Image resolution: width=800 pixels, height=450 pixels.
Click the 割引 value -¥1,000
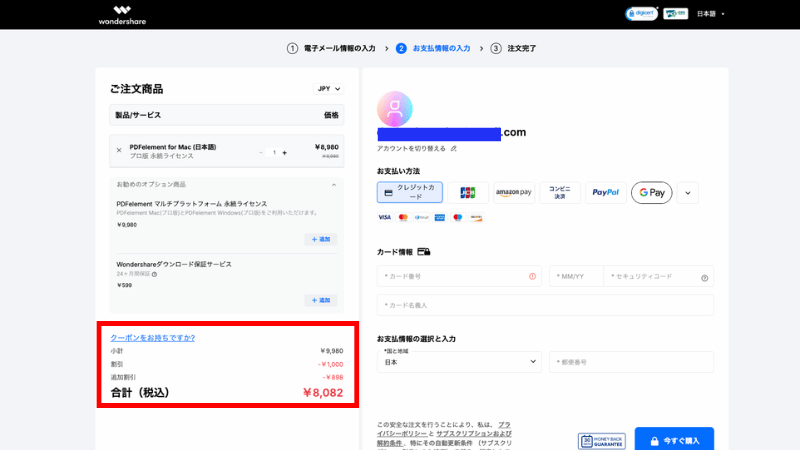331,364
